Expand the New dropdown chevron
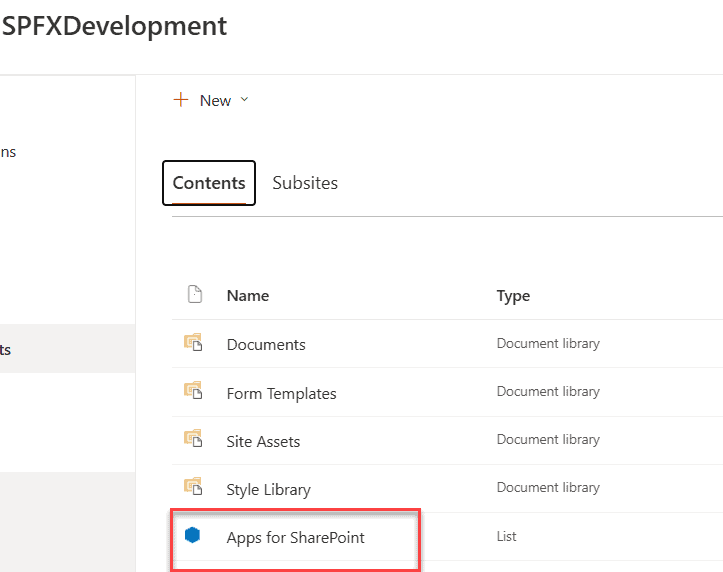Screen dimensions: 723x572 tap(244, 99)
